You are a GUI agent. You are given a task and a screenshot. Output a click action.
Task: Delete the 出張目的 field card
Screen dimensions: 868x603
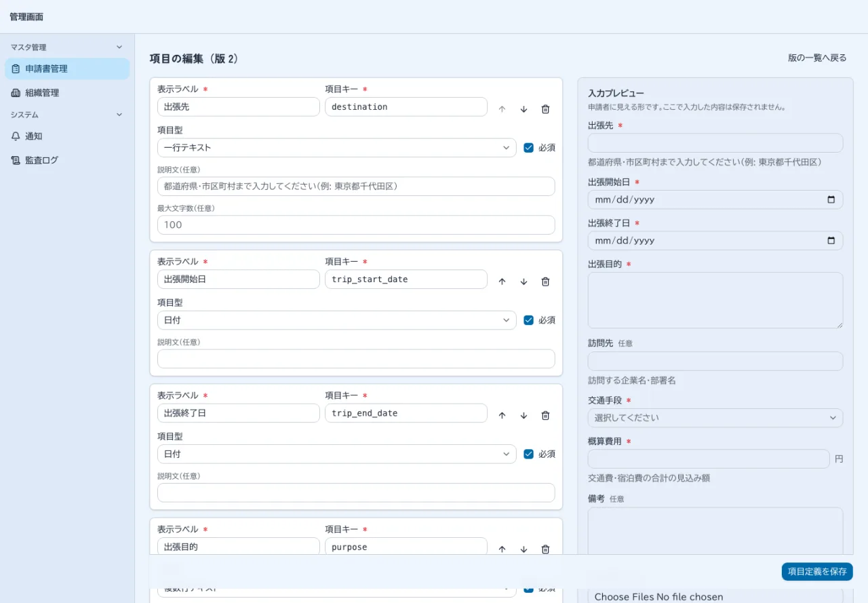coord(545,549)
